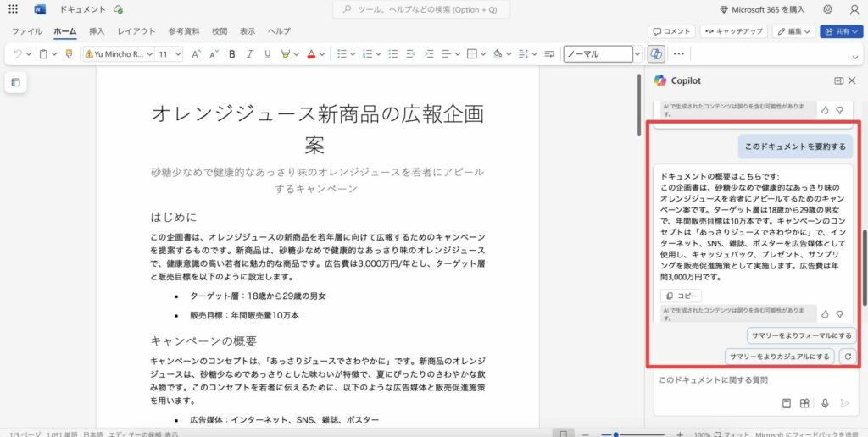The width and height of the screenshot is (868, 437).
Task: Toggle underline text formatting
Action: tap(268, 53)
